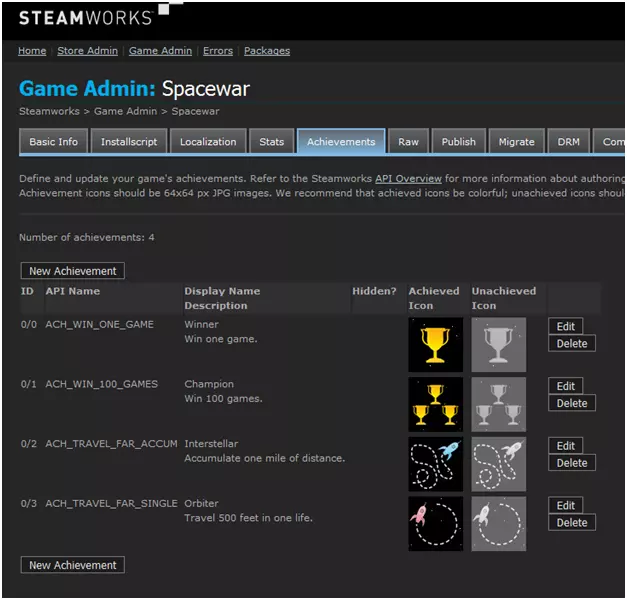The height and width of the screenshot is (600, 627).
Task: Click 'Number of achievements: 4' text
Action: (87, 237)
